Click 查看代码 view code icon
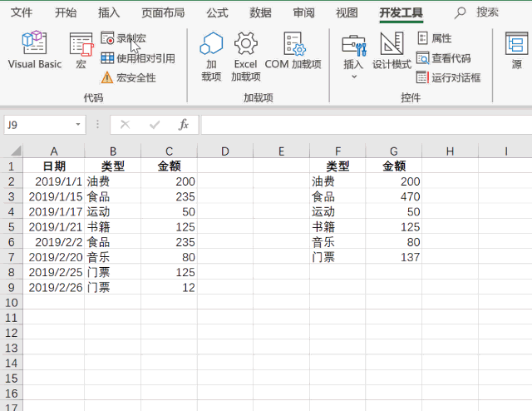 coord(443,58)
